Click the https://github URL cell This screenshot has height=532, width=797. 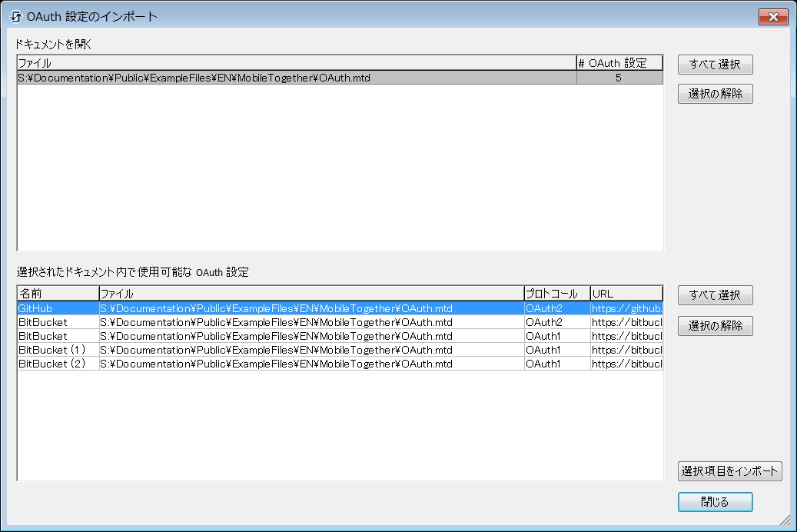point(626,308)
